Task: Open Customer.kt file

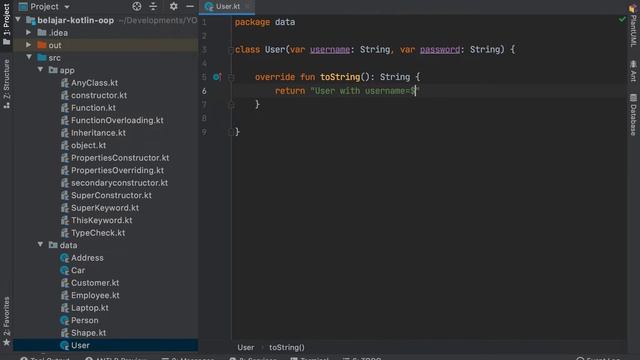Action: pyautogui.click(x=95, y=283)
